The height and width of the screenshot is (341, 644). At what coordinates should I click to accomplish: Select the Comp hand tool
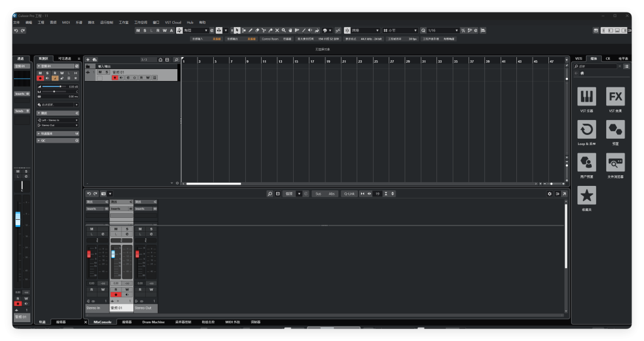(290, 30)
